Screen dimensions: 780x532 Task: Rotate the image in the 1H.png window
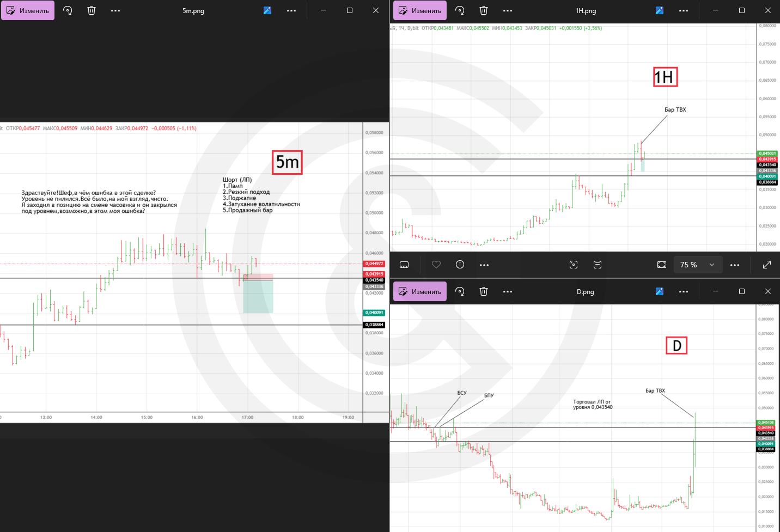pyautogui.click(x=460, y=10)
